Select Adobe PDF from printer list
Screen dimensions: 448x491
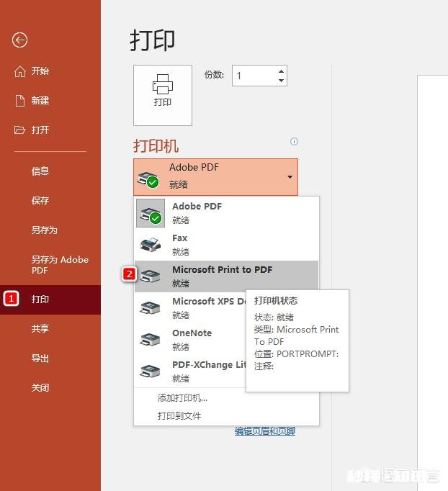point(226,213)
